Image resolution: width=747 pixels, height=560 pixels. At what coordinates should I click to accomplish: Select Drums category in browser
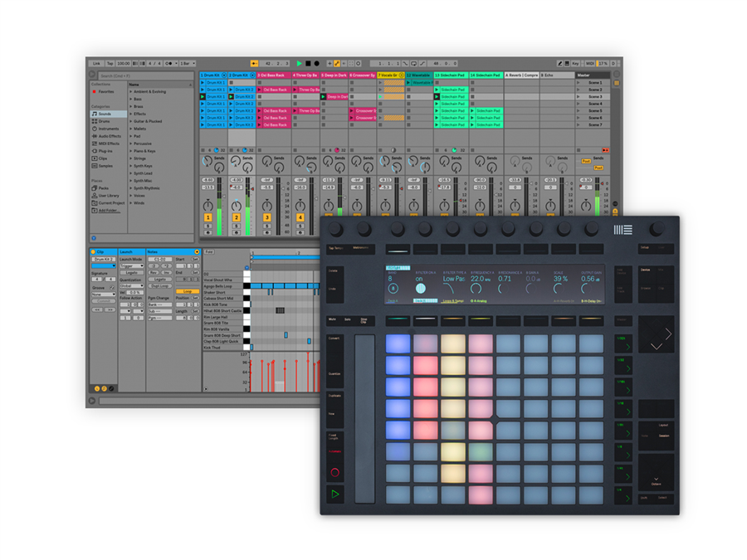[x=105, y=121]
